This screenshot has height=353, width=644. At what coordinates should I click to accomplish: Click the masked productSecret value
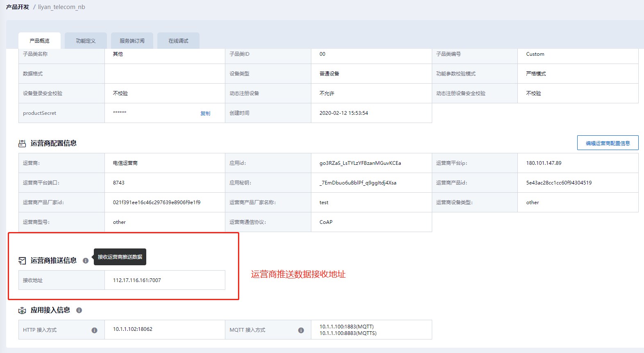coord(120,113)
